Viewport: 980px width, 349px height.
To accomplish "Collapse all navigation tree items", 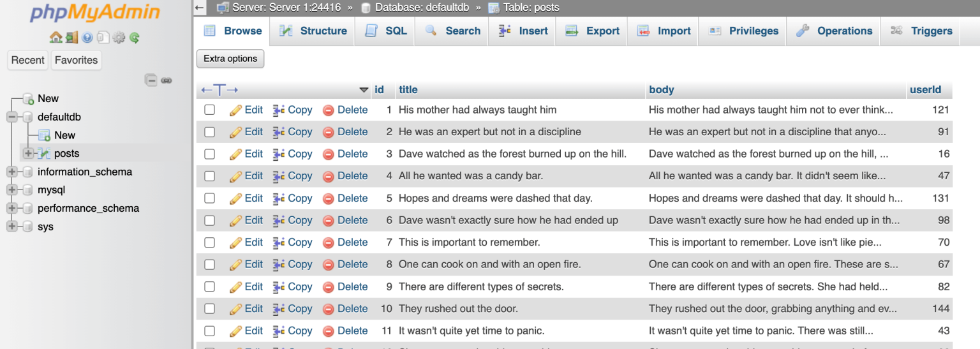I will (x=151, y=80).
